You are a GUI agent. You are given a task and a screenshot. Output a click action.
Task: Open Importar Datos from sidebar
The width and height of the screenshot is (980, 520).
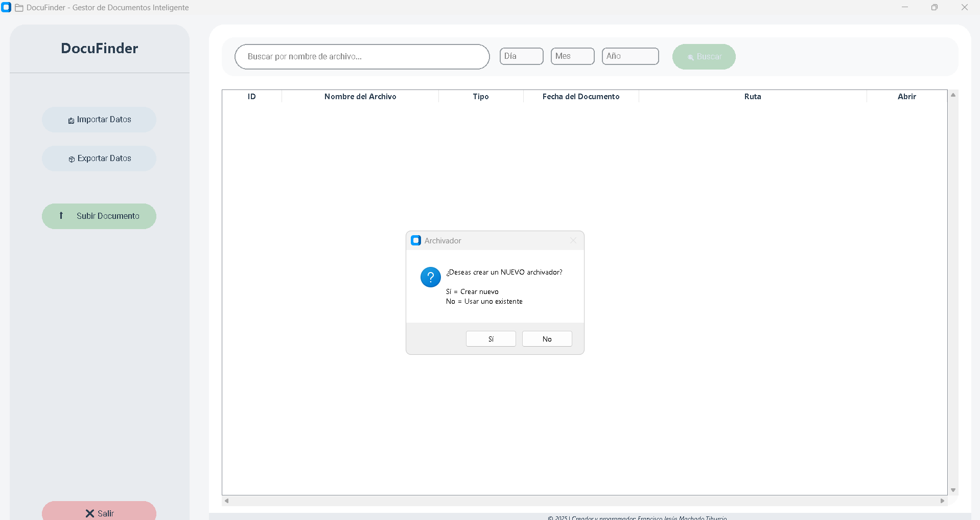[99, 120]
